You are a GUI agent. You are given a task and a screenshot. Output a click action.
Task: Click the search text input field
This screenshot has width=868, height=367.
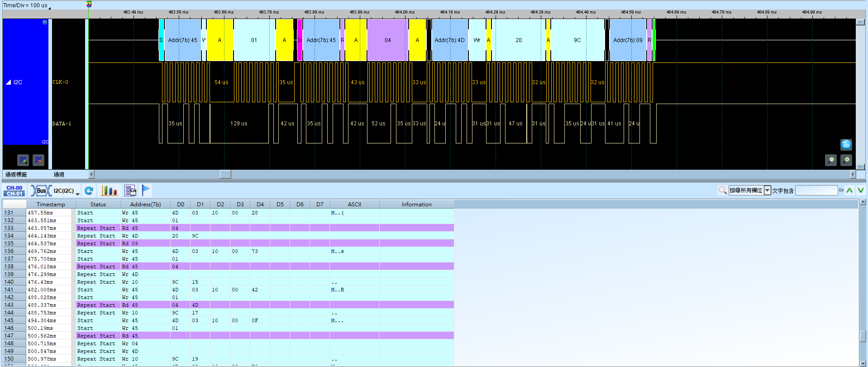coord(816,191)
